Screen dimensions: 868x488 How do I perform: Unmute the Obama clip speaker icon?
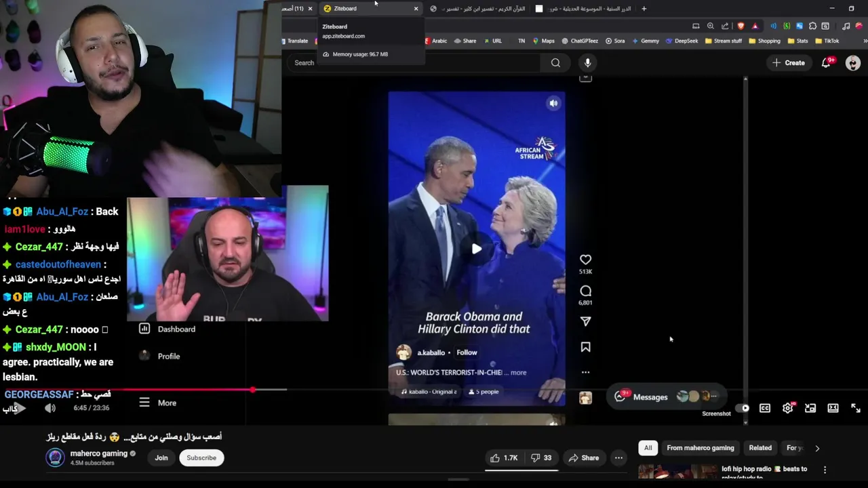coord(553,103)
